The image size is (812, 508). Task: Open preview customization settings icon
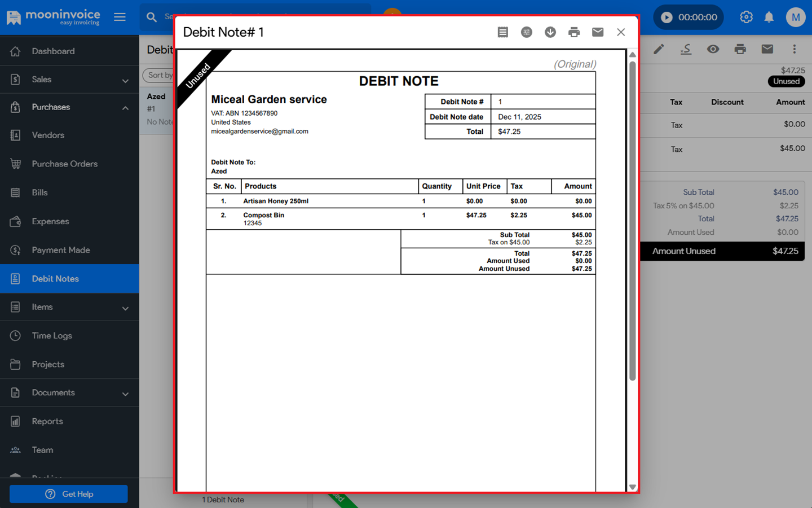coord(526,32)
